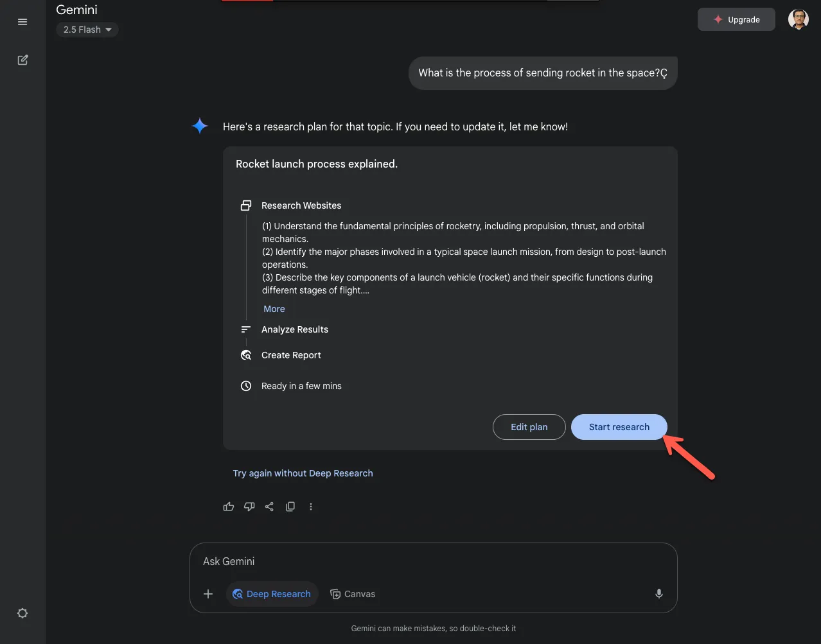The height and width of the screenshot is (644, 821).
Task: Click the user profile avatar
Action: point(799,19)
